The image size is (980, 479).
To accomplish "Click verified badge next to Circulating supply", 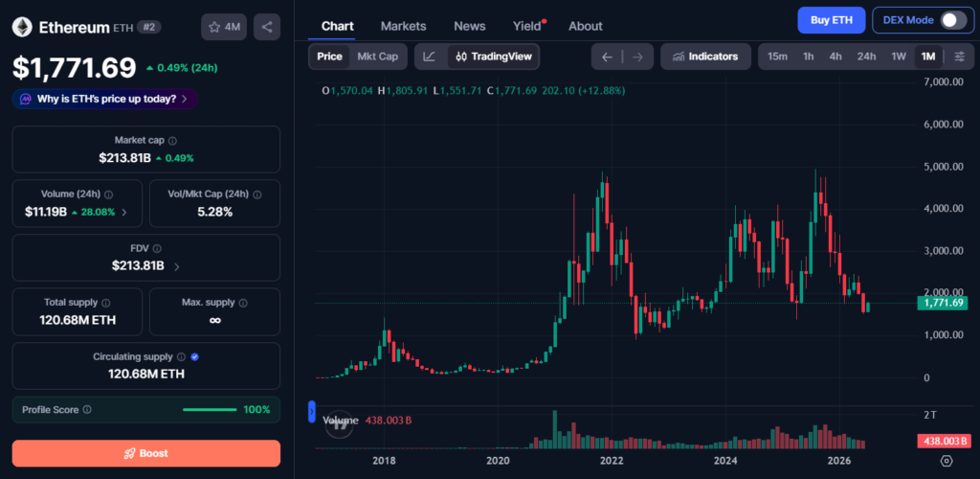I will [x=195, y=357].
